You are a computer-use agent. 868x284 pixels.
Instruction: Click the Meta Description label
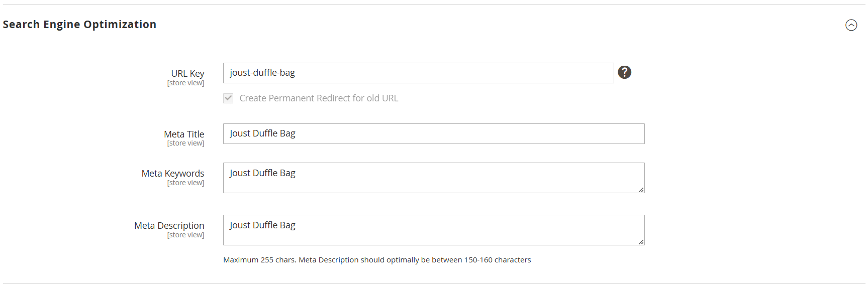click(x=169, y=225)
